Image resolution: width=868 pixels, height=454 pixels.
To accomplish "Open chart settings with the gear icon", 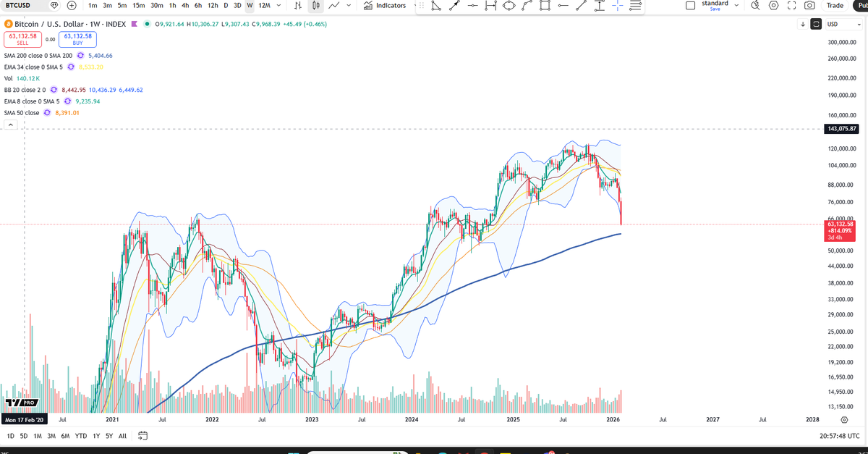I will [773, 5].
